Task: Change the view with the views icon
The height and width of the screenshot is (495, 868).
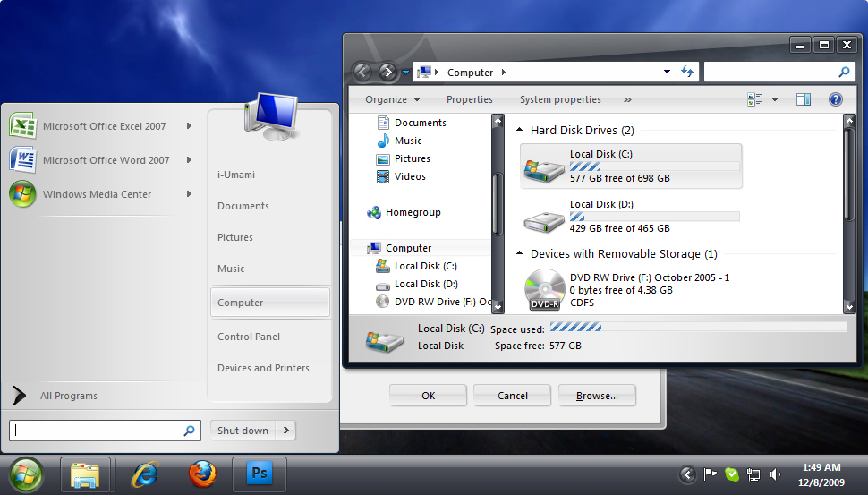Action: point(754,99)
